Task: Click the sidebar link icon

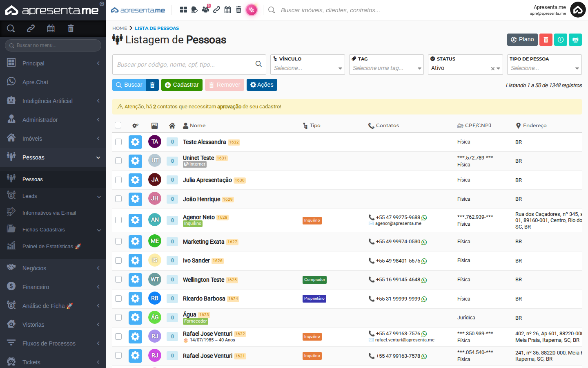Action: (31, 29)
